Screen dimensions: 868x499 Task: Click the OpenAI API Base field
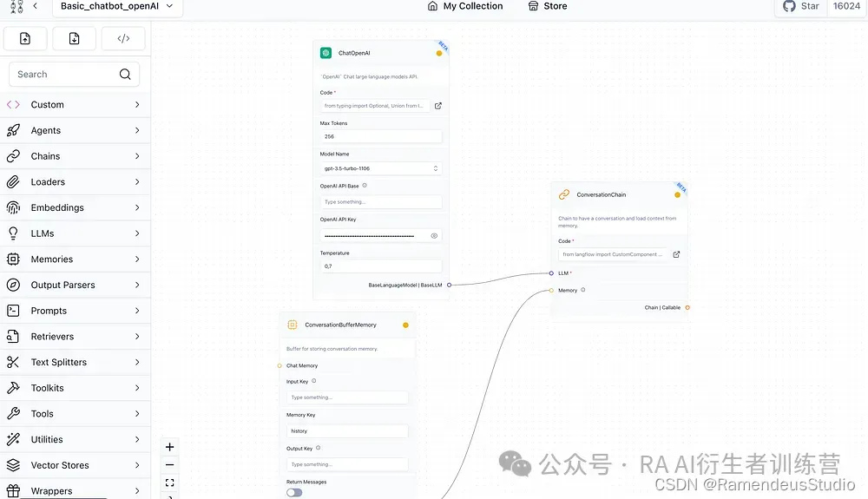[x=381, y=202]
